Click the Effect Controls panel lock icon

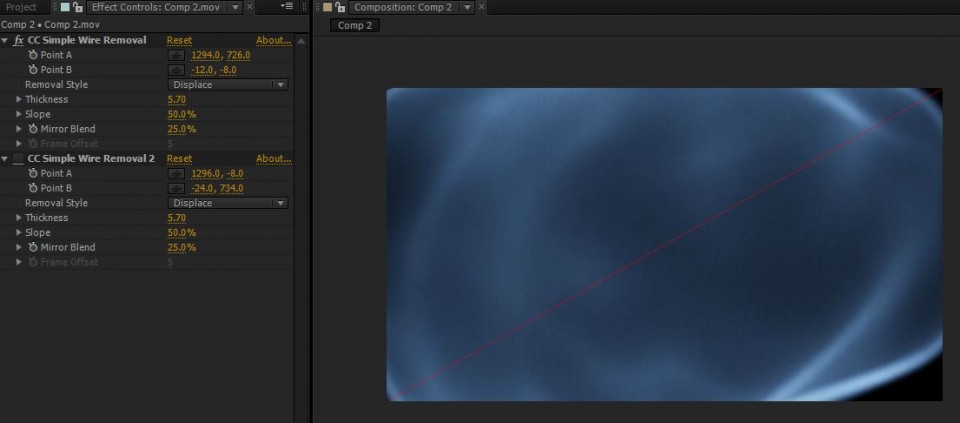(x=77, y=7)
